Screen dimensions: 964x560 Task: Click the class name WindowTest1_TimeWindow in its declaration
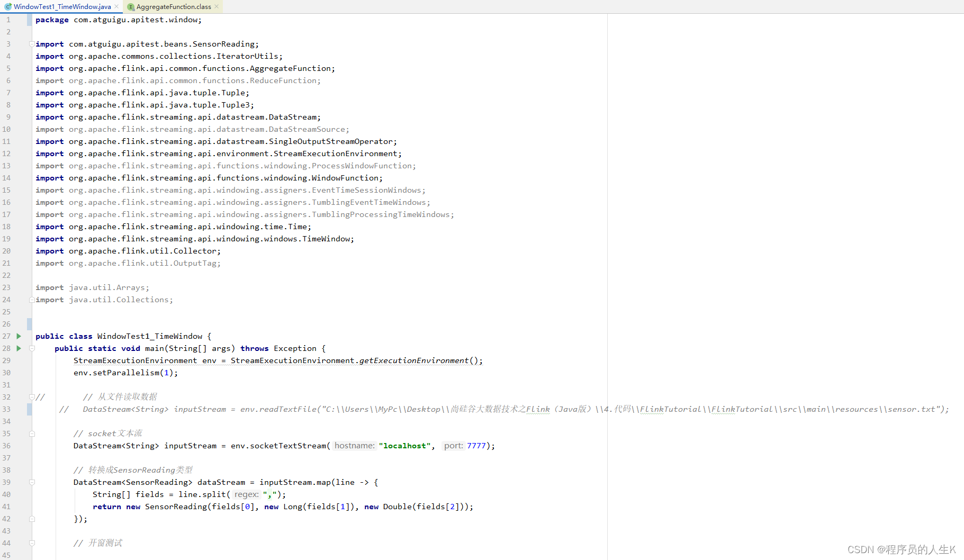tap(150, 336)
